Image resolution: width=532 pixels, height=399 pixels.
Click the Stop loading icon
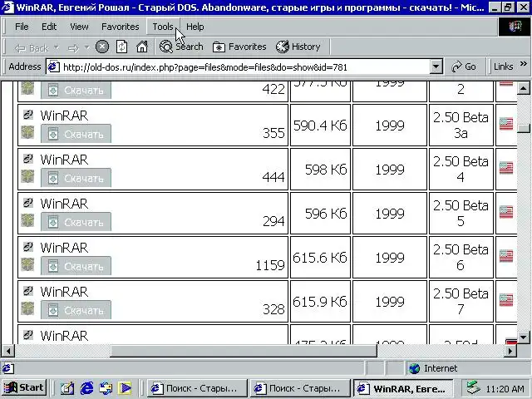coord(102,47)
